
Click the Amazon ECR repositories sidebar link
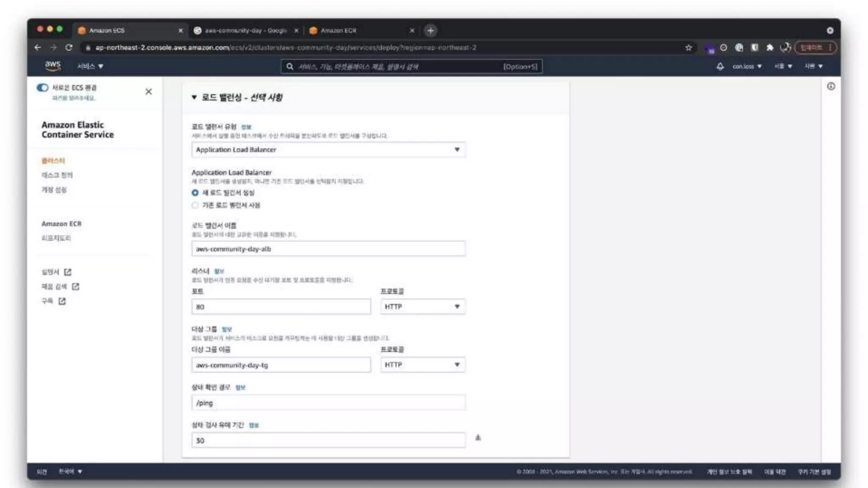coord(56,238)
